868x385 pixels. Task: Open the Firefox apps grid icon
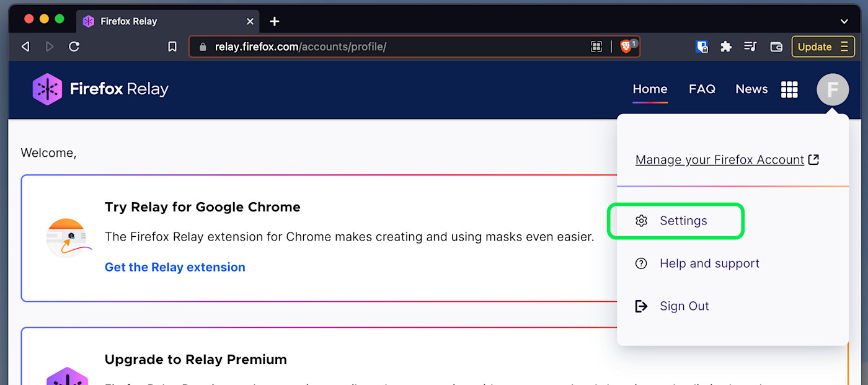click(789, 89)
